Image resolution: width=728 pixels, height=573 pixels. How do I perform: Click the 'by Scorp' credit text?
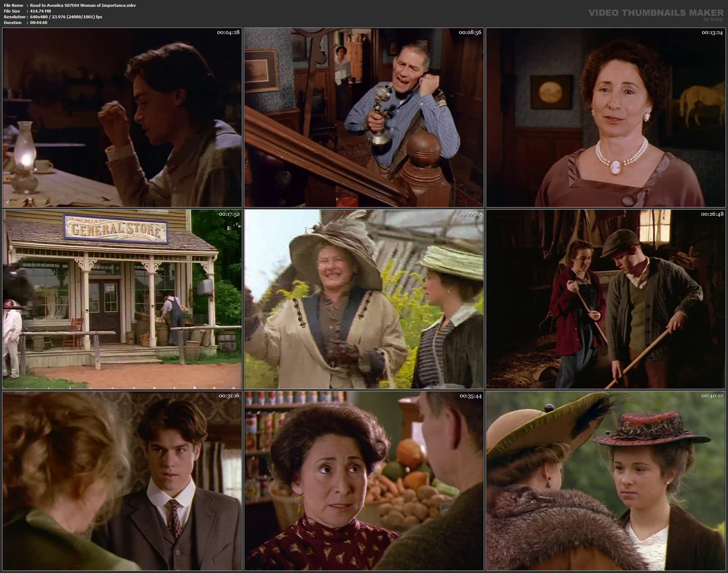(x=713, y=19)
